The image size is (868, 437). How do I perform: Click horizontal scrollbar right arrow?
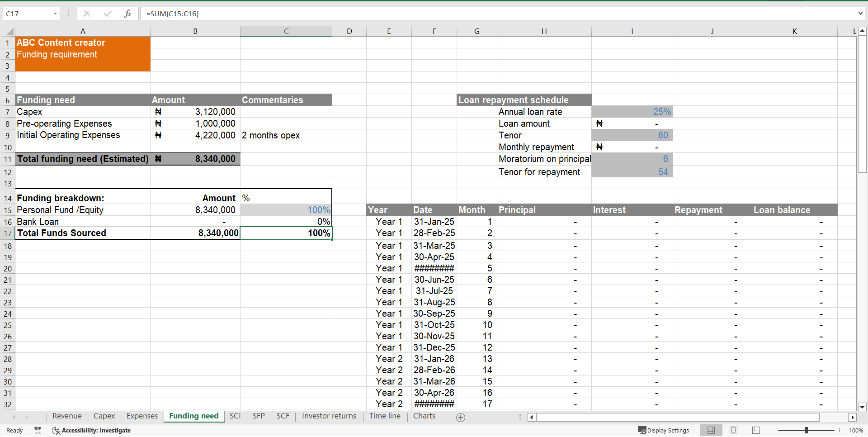853,418
